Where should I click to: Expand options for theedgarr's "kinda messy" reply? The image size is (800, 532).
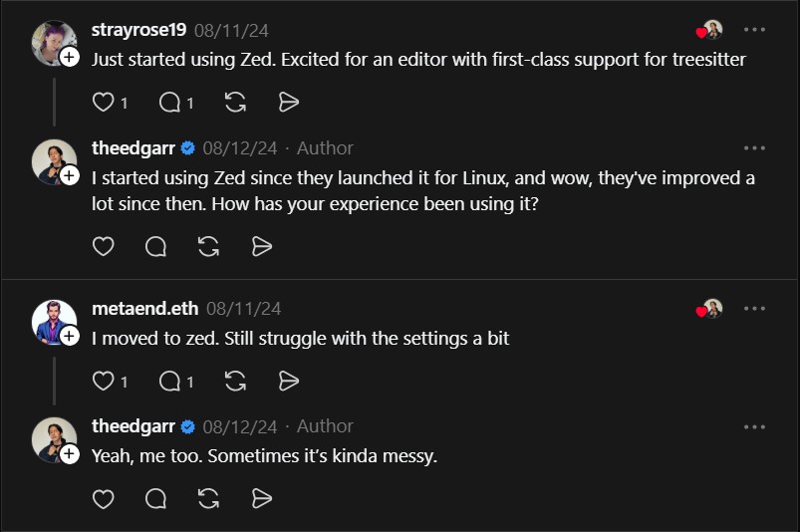click(754, 427)
